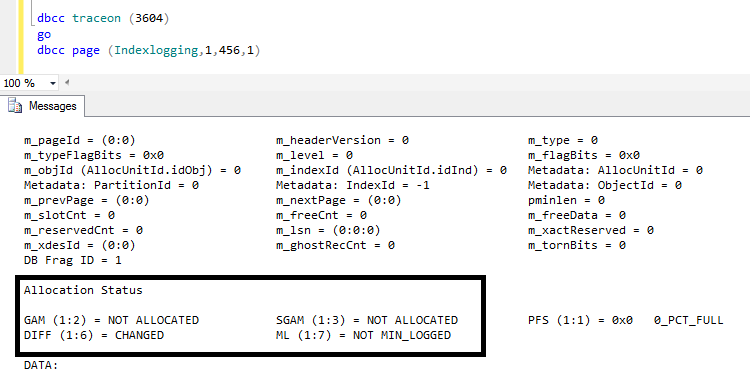This screenshot has width=750, height=378.
Task: Click the Allocation Status heading
Action: pos(83,290)
